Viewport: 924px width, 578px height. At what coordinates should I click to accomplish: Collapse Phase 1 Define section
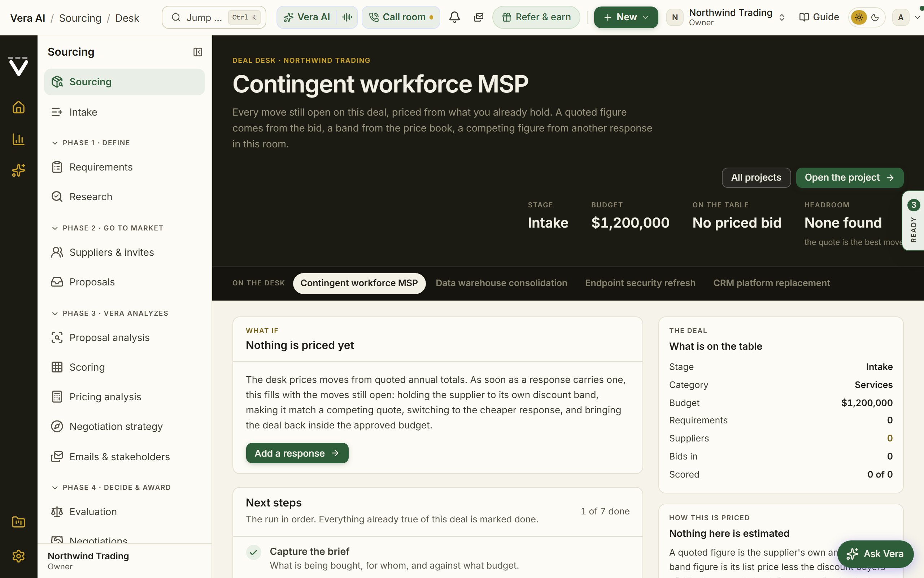click(x=91, y=143)
